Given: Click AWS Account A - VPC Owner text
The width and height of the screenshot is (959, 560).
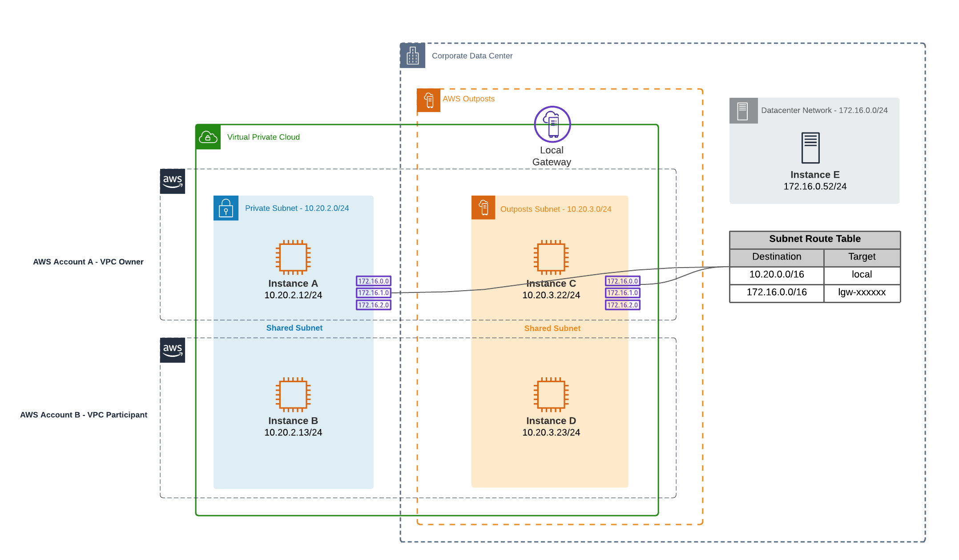Looking at the screenshot, I should (88, 262).
